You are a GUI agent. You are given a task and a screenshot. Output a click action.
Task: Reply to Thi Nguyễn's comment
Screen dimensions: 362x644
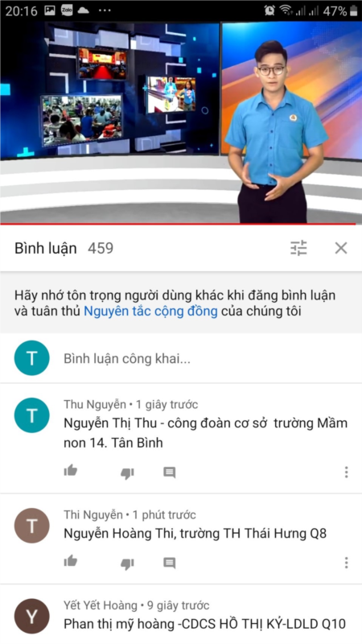170,563
